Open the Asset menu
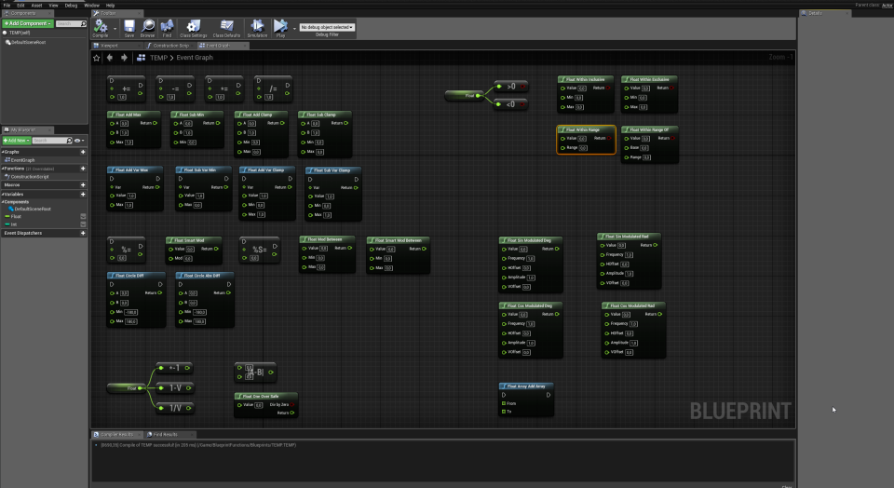 tap(36, 5)
